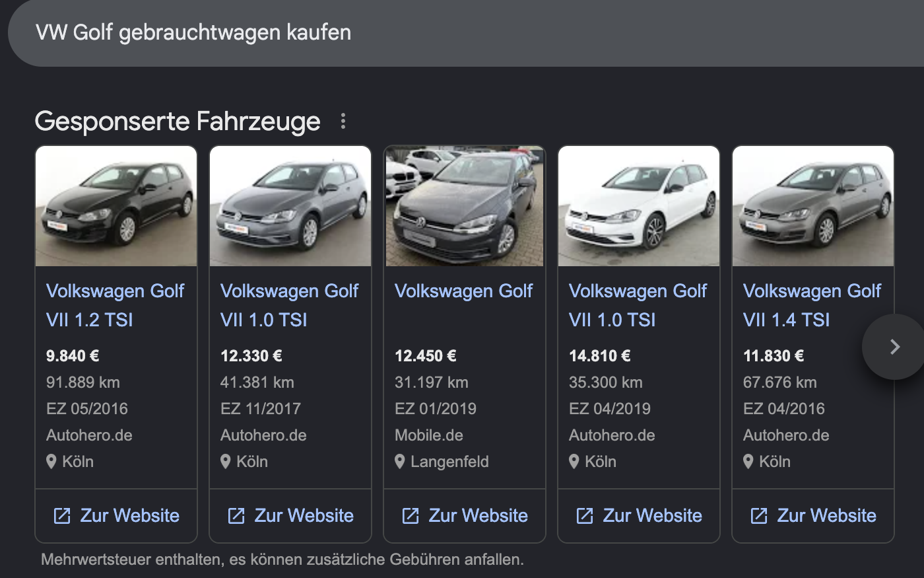Click the external-link icon on the 12.330 € card
Viewport: 924px width, 578px height.
236,516
